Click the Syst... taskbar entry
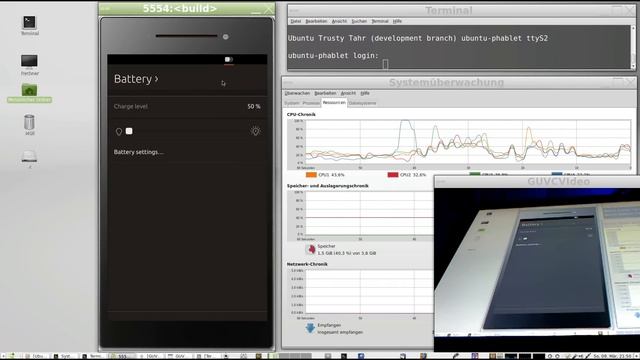Viewport: 640px width, 360px height. pyautogui.click(x=64, y=356)
